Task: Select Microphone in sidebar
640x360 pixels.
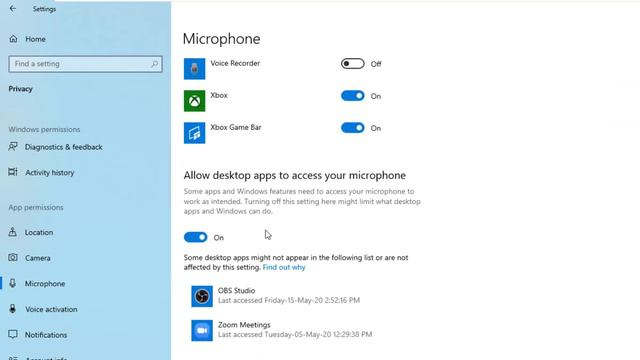Action: click(x=45, y=284)
